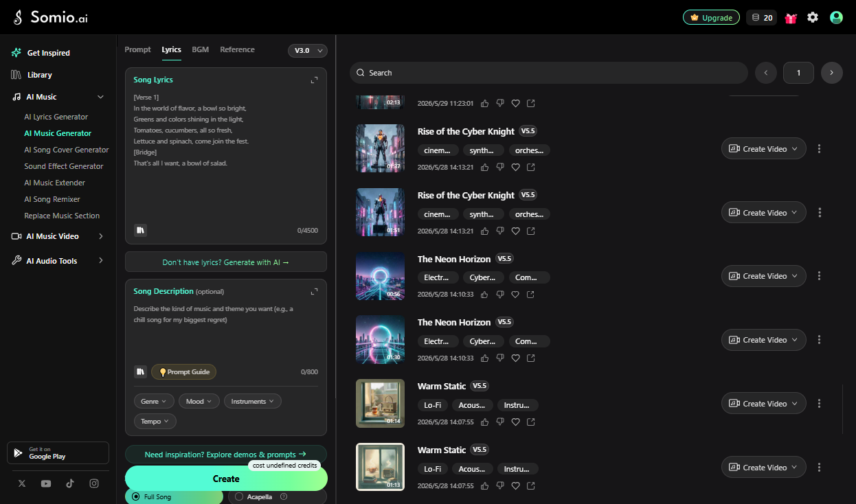This screenshot has width=856, height=504.
Task: Switch to the BGM tab
Action: tap(201, 49)
